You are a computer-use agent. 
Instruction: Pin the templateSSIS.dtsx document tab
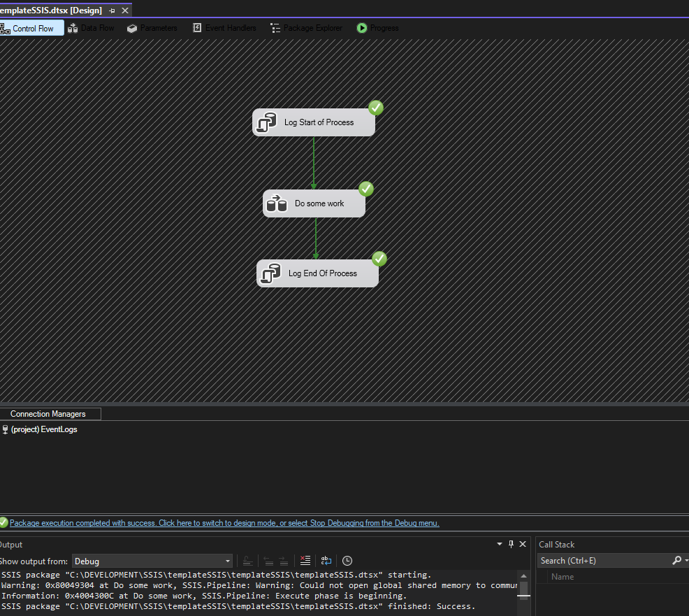point(113,10)
